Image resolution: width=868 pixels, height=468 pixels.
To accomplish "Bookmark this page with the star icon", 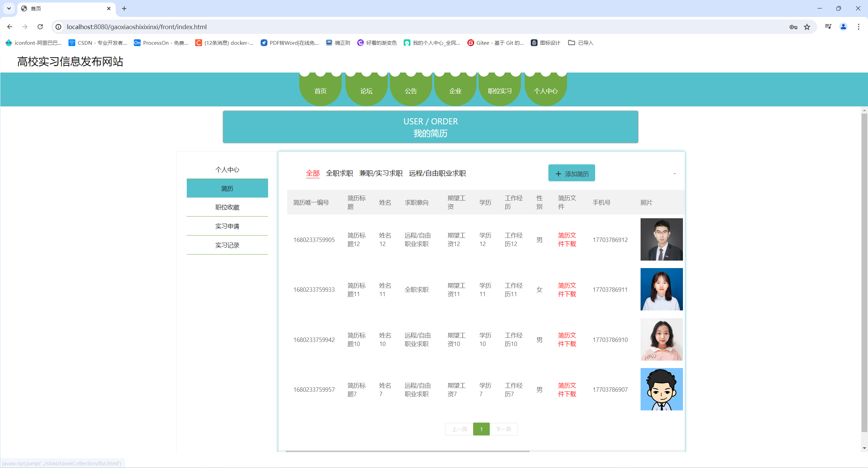I will click(807, 27).
